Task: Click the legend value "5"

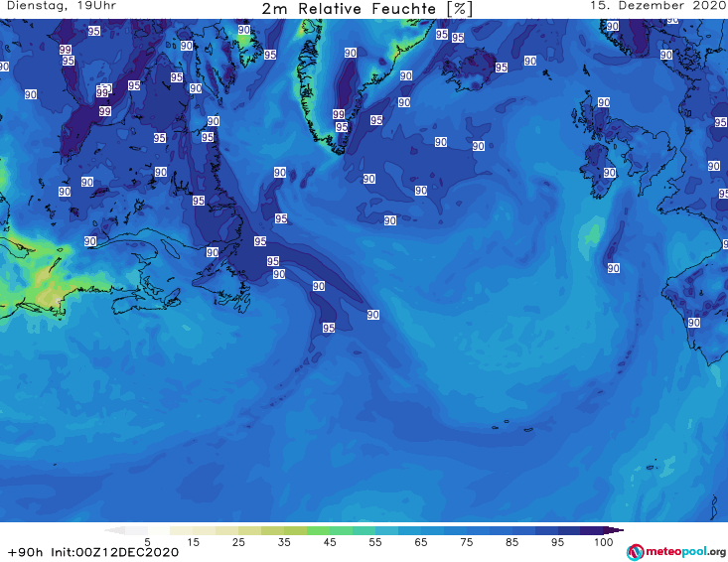Action: tap(147, 542)
